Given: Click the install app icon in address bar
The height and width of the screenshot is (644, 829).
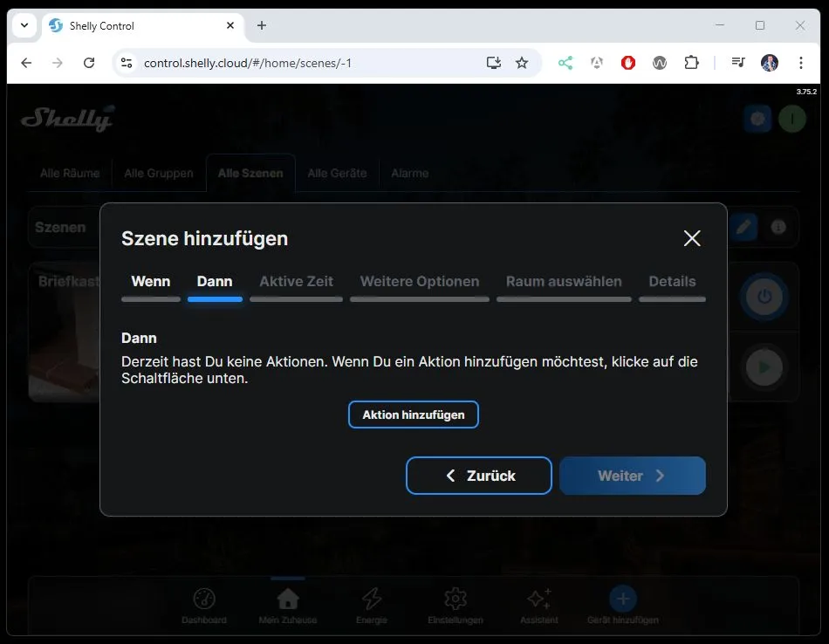Looking at the screenshot, I should tap(494, 63).
